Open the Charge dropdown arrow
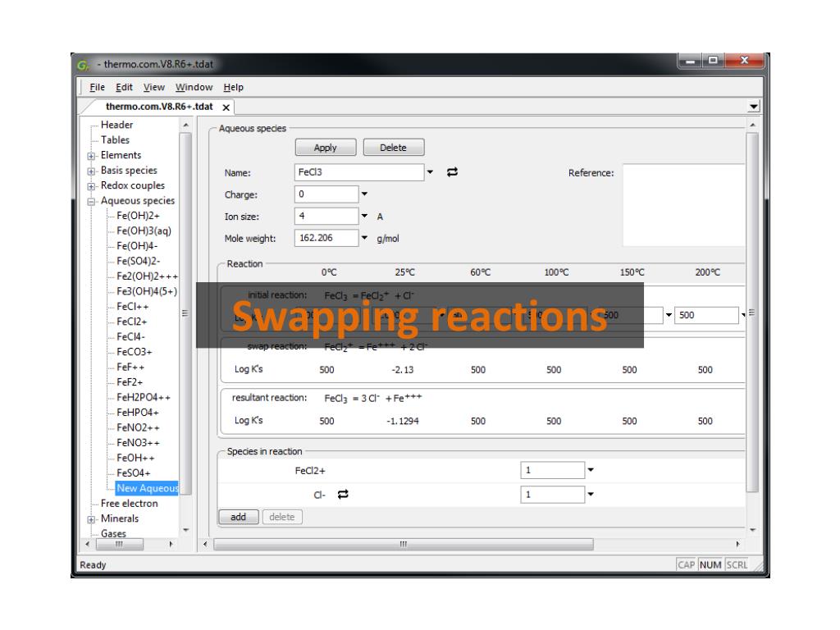This screenshot has height=630, width=840. [364, 194]
